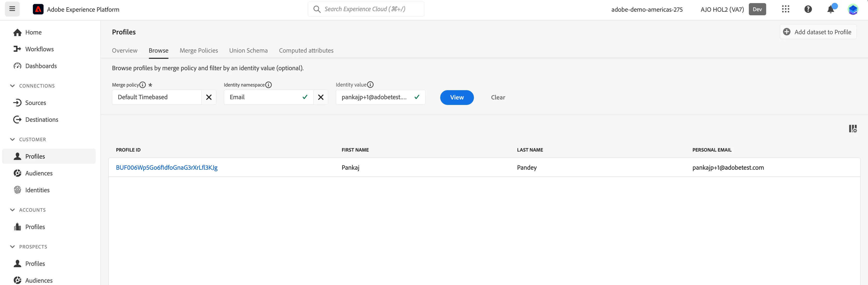Screen dimensions: 868x285
Task: Open the Merge policy dropdown
Action: tap(157, 97)
